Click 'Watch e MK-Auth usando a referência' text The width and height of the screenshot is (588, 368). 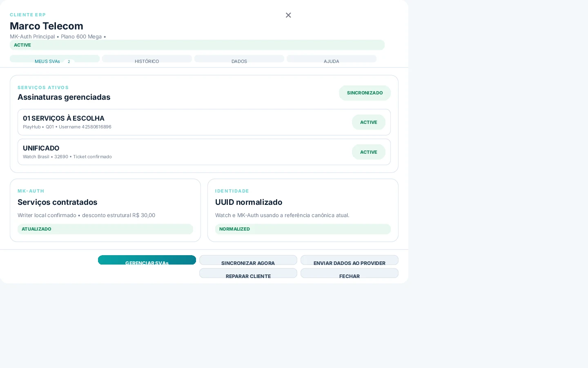coord(282,215)
